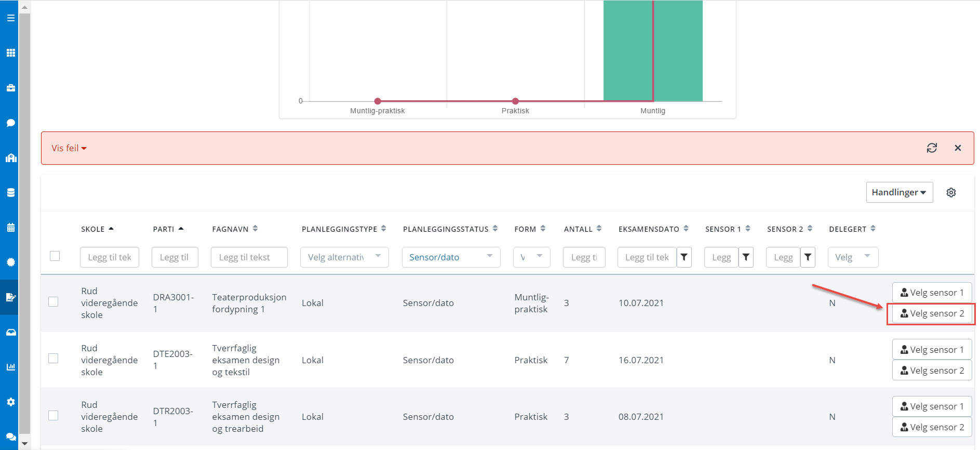Click the Skole filter text field
The height and width of the screenshot is (450, 980).
(x=110, y=257)
